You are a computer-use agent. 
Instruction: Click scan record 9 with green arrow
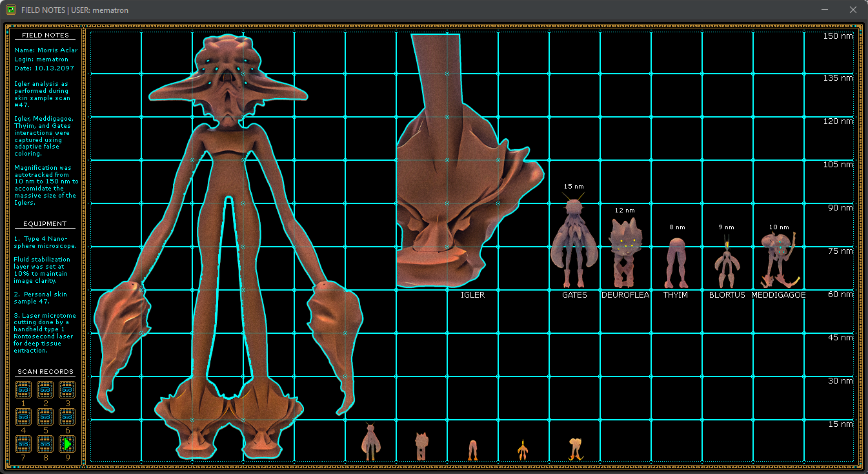(67, 444)
